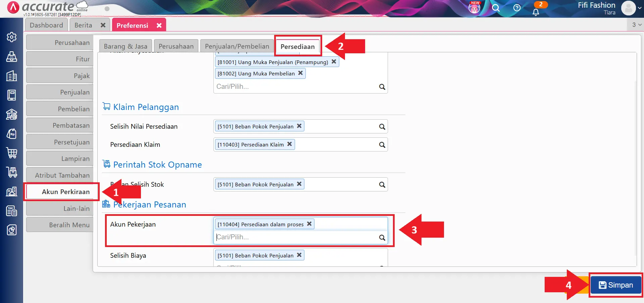Viewport: 644px width, 303px height.
Task: Click the settings gear icon in sidebar
Action: click(12, 37)
